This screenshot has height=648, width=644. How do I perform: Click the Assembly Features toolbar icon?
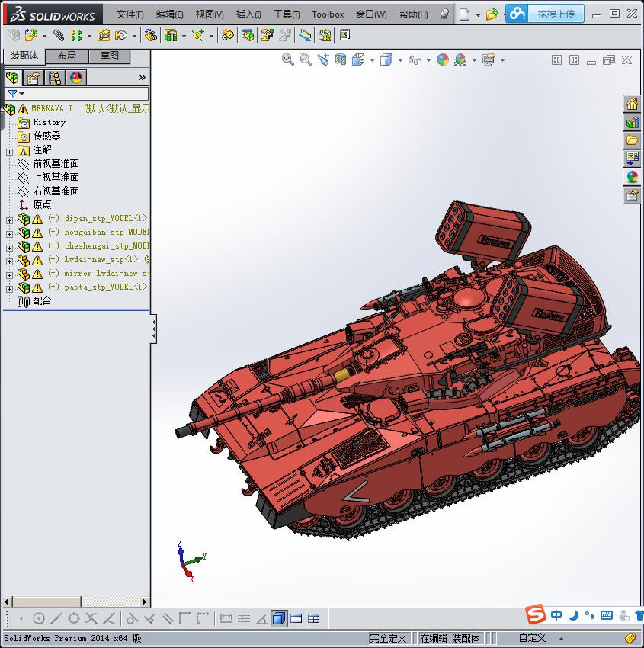click(171, 36)
